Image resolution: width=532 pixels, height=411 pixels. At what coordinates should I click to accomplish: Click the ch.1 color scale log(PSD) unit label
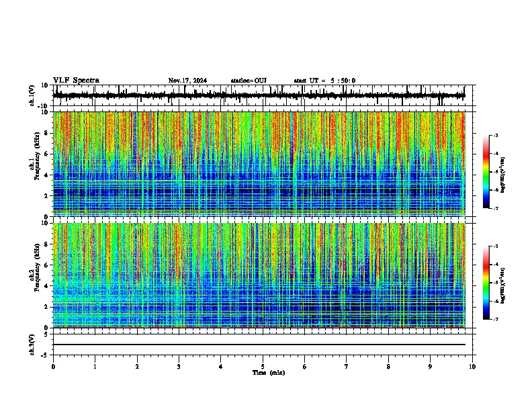click(x=503, y=175)
